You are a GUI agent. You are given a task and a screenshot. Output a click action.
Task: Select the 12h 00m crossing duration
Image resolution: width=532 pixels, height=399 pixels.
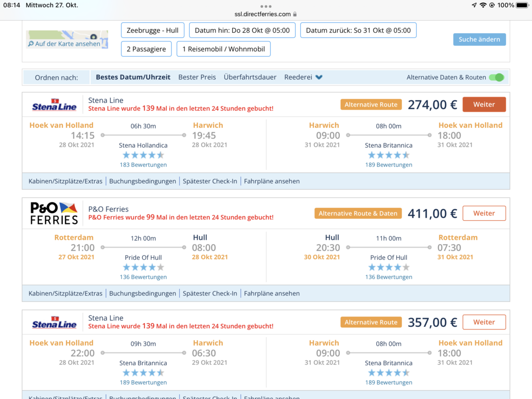pos(143,238)
